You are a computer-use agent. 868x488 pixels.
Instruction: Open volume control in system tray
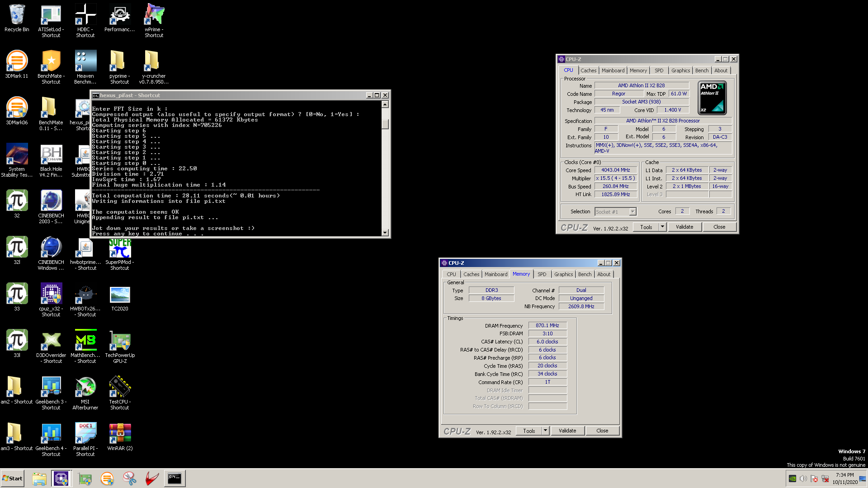pyautogui.click(x=803, y=479)
